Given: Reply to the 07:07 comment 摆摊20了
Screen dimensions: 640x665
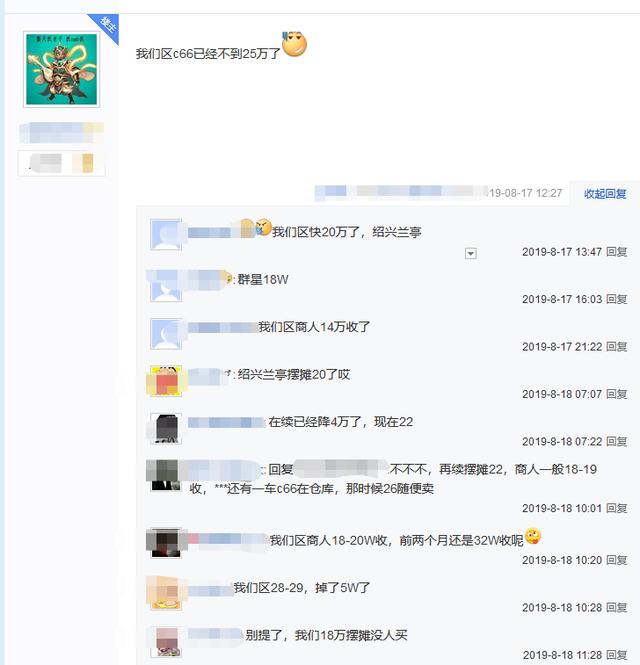Looking at the screenshot, I should coord(616,394).
